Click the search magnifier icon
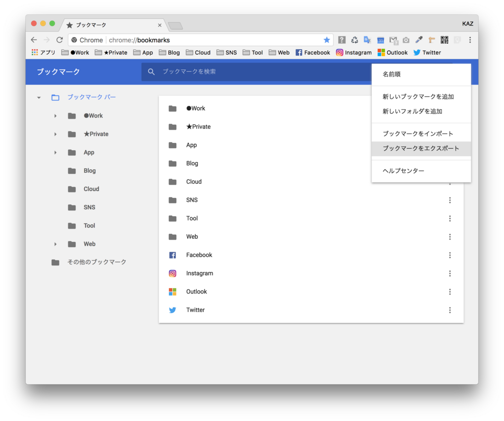 point(151,71)
